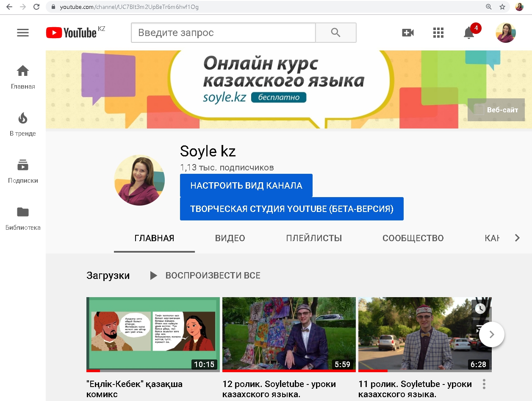Screen dimensions: 532x401
Task: Click Watch later clock on the 6:28 video
Action: (x=480, y=309)
